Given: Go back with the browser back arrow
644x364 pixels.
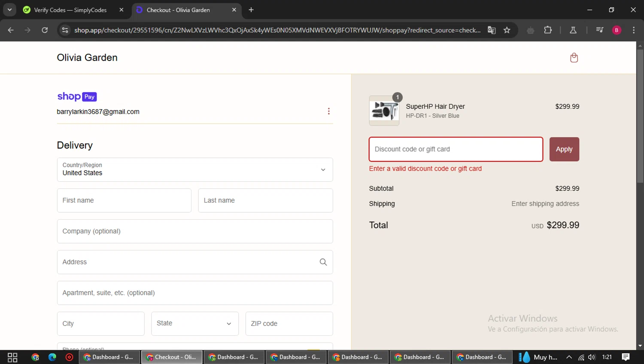Looking at the screenshot, I should coord(11,30).
